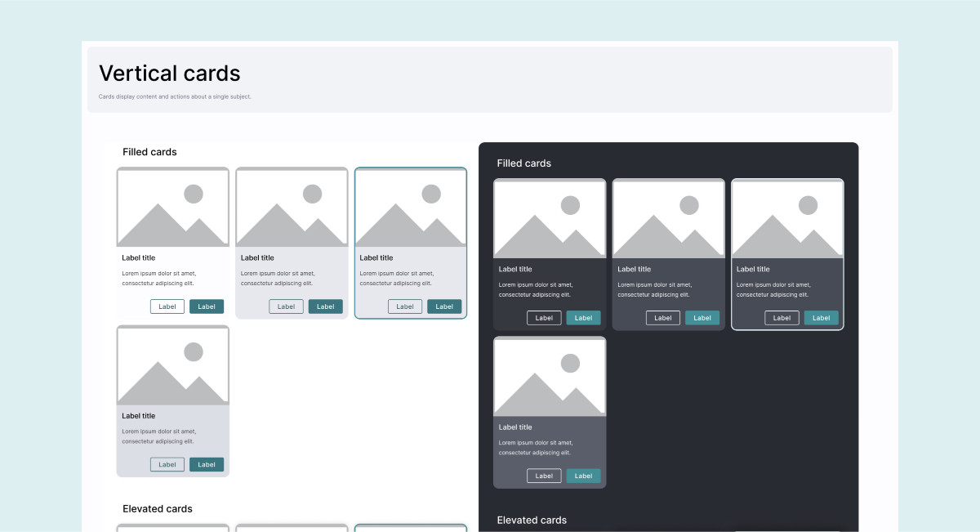Click the image placeholder on bottom dark filled card
Image resolution: width=980 pixels, height=532 pixels.
[550, 376]
